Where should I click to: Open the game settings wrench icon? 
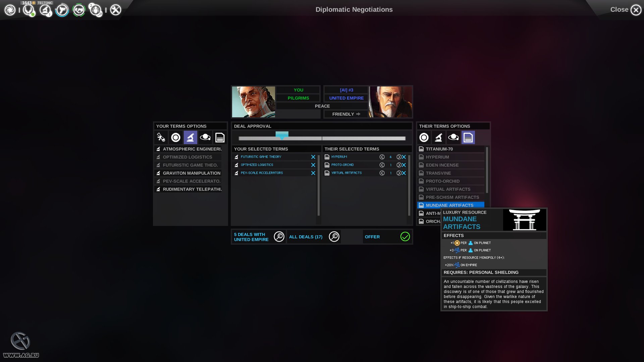116,10
